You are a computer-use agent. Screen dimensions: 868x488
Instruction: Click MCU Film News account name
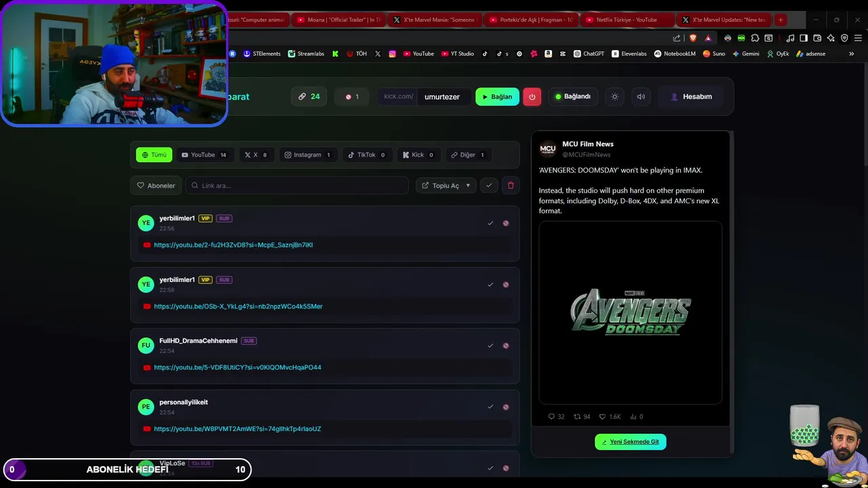(x=588, y=144)
